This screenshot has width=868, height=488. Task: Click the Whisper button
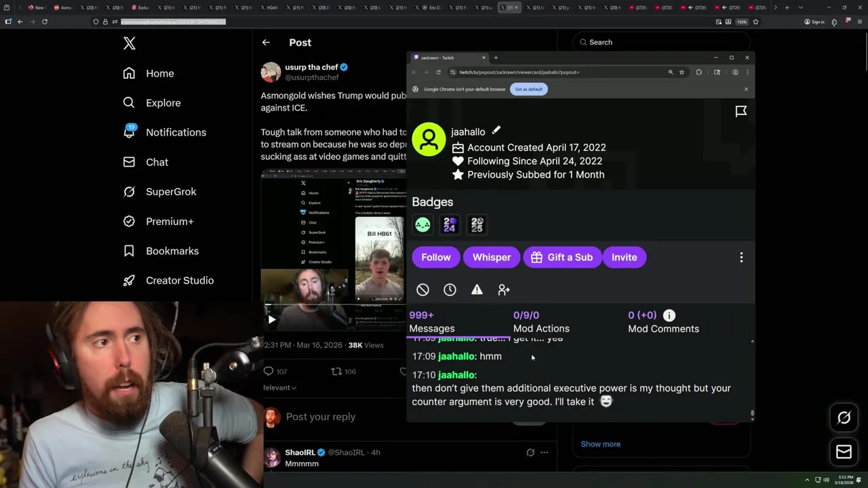492,257
